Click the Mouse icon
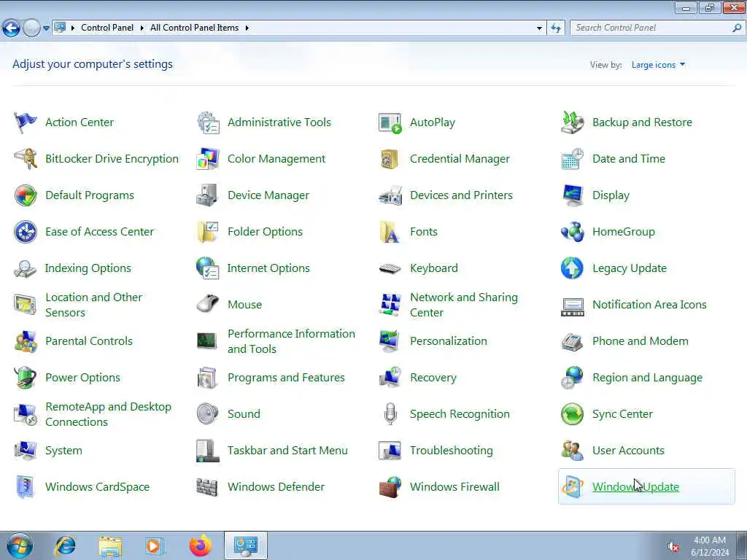 pos(208,304)
